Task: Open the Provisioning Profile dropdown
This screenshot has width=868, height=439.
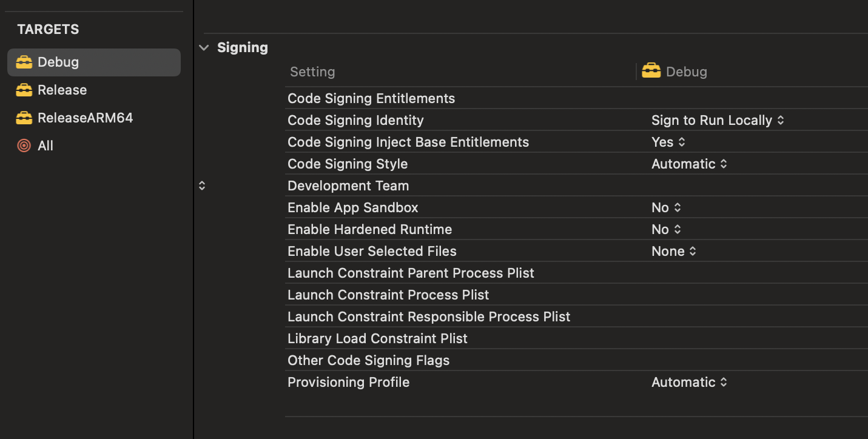Action: (689, 382)
